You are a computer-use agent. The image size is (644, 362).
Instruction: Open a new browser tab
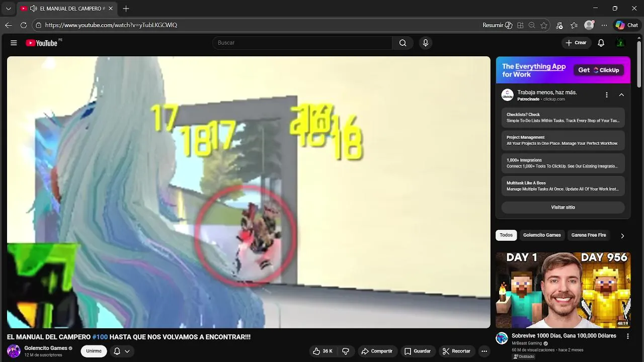pos(126,9)
